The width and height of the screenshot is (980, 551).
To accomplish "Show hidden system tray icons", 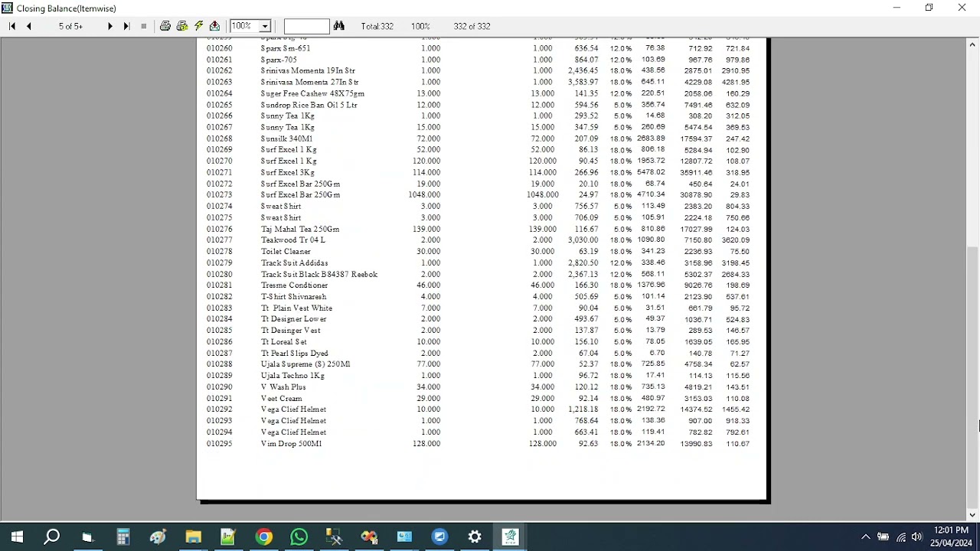I will click(x=866, y=537).
